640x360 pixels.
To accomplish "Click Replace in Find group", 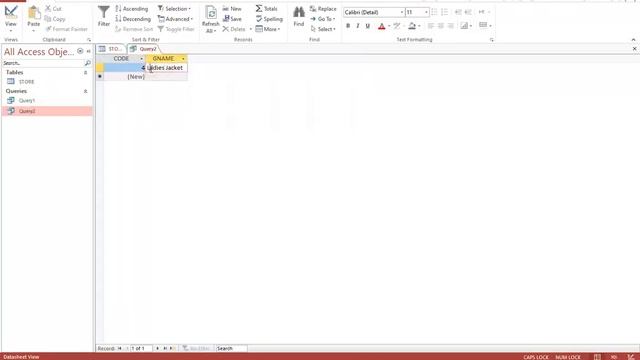I will tap(323, 9).
